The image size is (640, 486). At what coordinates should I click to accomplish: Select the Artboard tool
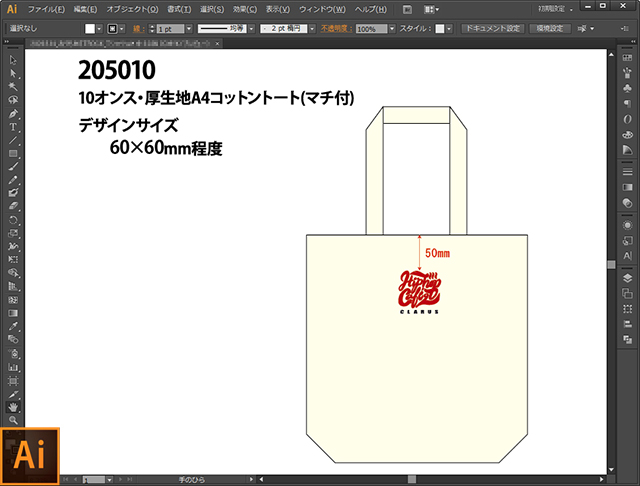click(x=13, y=381)
